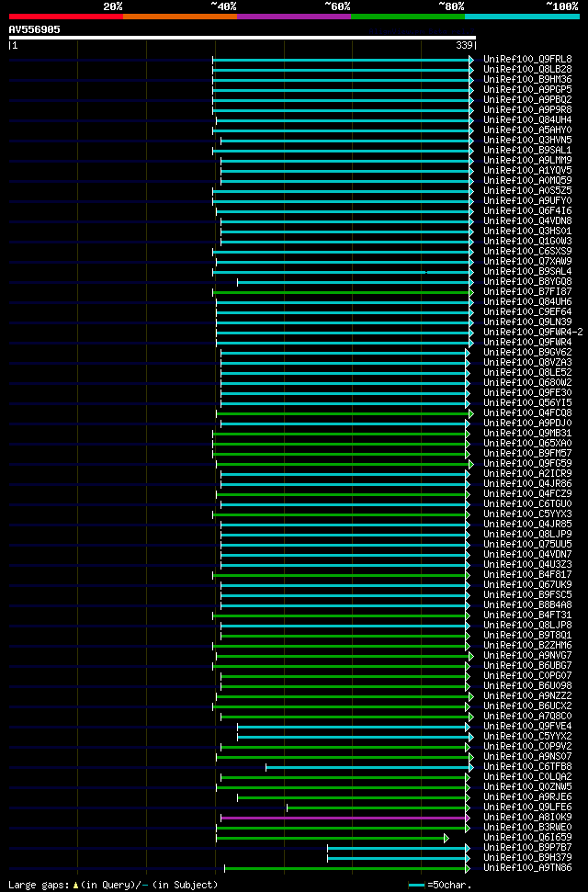Open hit UniRef100_Q3HVN5 label
Viewport: 588px width, 892px height.
527,140
